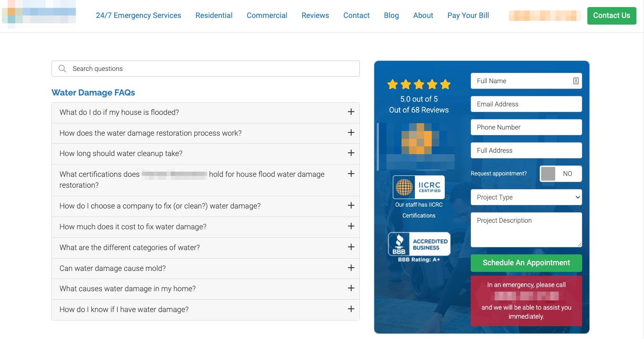Click the green Contact Us button

pyautogui.click(x=611, y=16)
